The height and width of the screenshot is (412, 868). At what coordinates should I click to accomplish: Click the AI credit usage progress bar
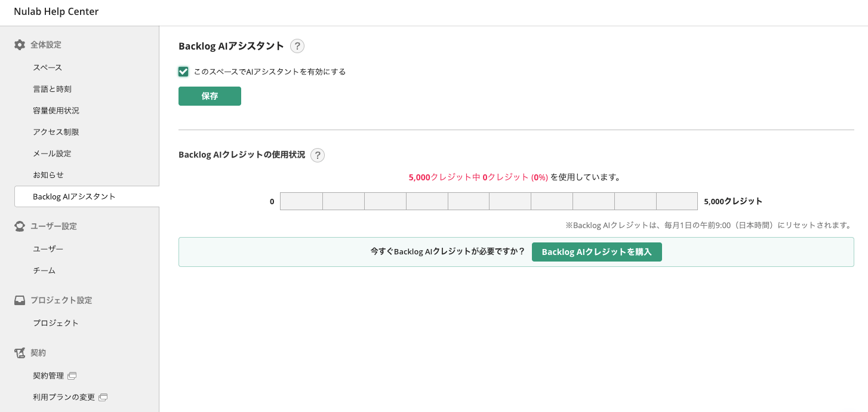pyautogui.click(x=489, y=201)
